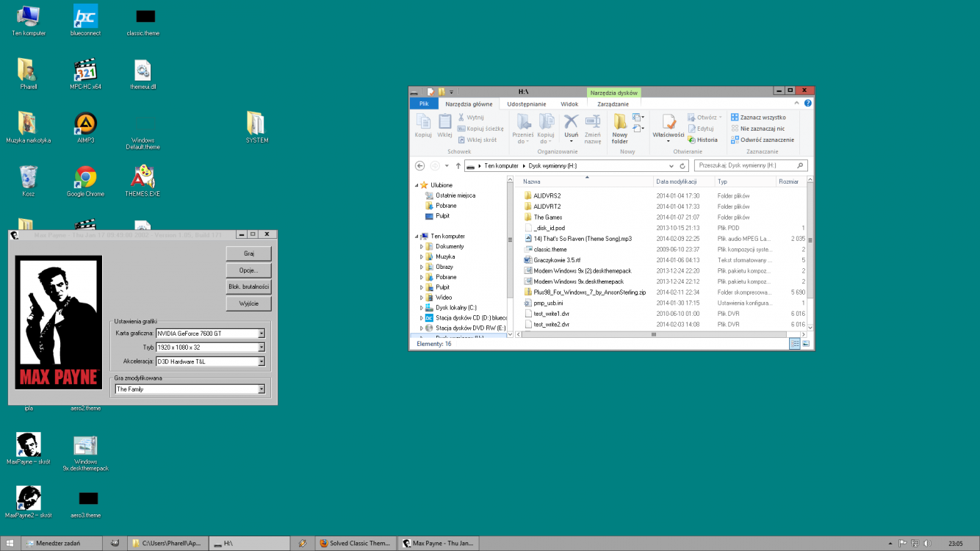Screen dimensions: 980x551
Task: Click the Wyjście button
Action: tap(249, 303)
